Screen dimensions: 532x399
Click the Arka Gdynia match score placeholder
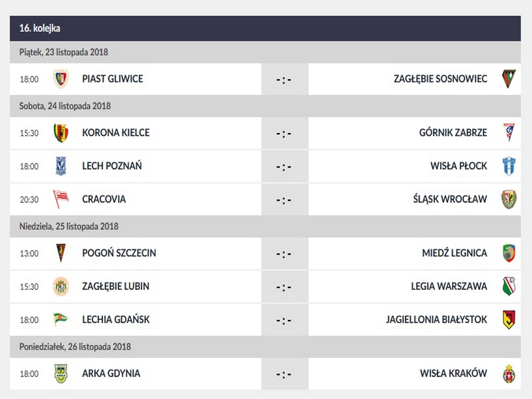point(284,374)
